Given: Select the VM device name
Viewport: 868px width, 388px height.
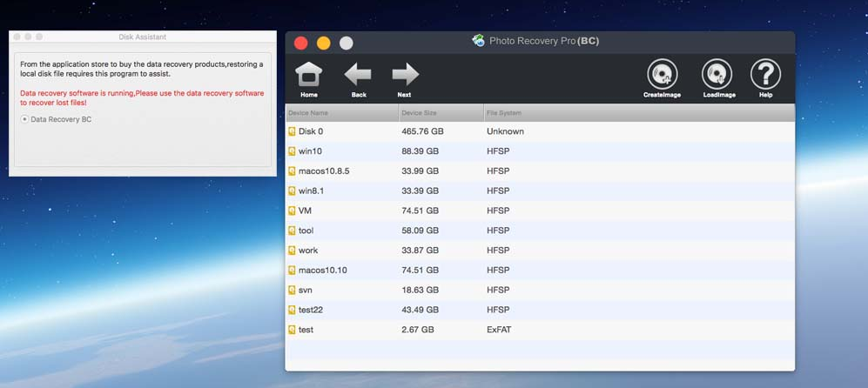Looking at the screenshot, I should [305, 211].
